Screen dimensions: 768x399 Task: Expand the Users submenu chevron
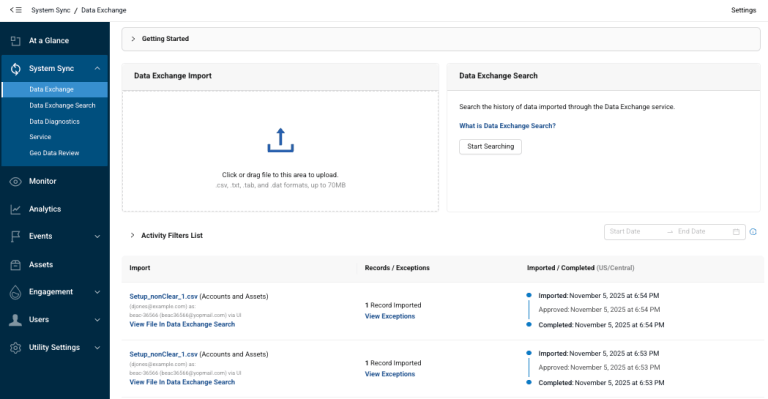(x=97, y=320)
